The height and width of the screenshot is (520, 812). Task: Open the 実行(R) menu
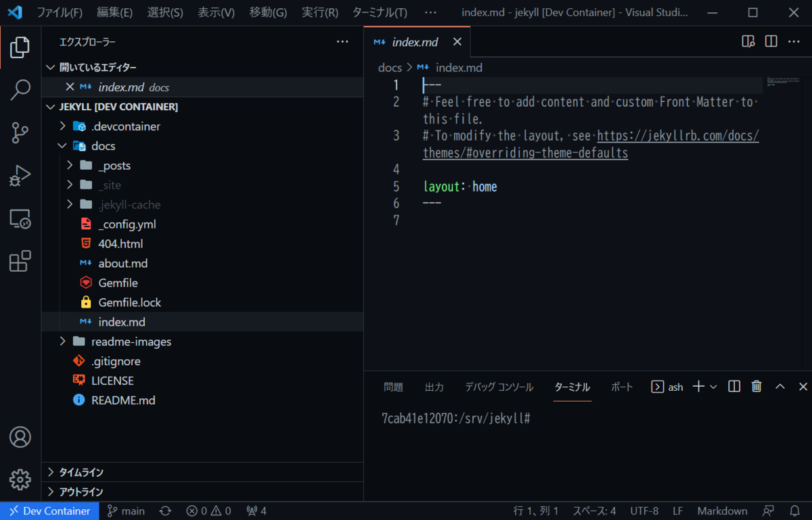pos(320,13)
